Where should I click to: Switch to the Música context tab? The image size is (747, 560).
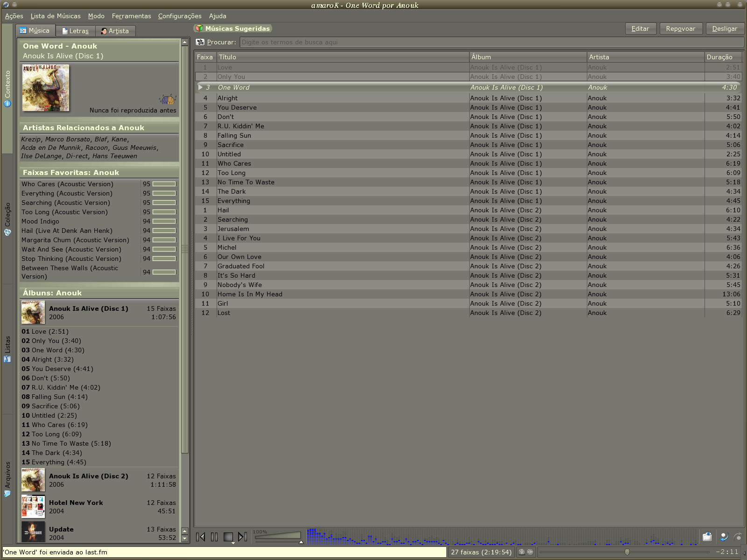pyautogui.click(x=35, y=30)
